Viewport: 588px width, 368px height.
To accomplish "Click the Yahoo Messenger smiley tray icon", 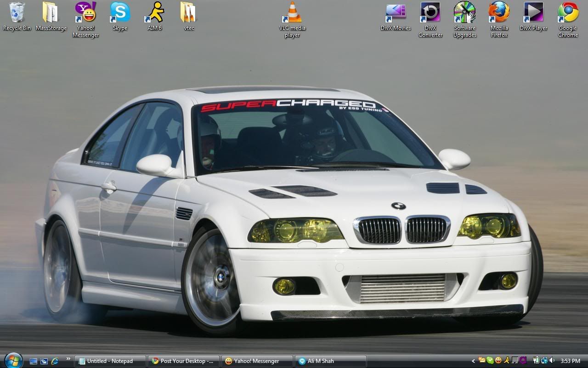I will click(498, 361).
